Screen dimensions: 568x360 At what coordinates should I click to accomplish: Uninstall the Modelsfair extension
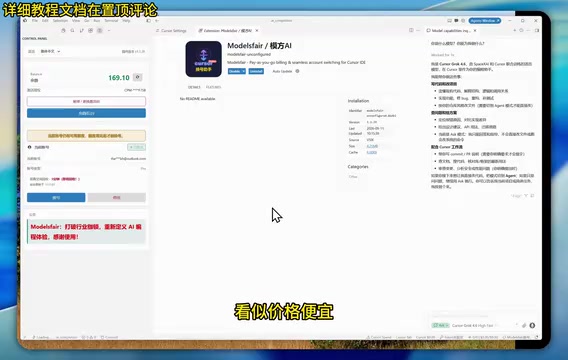(256, 71)
